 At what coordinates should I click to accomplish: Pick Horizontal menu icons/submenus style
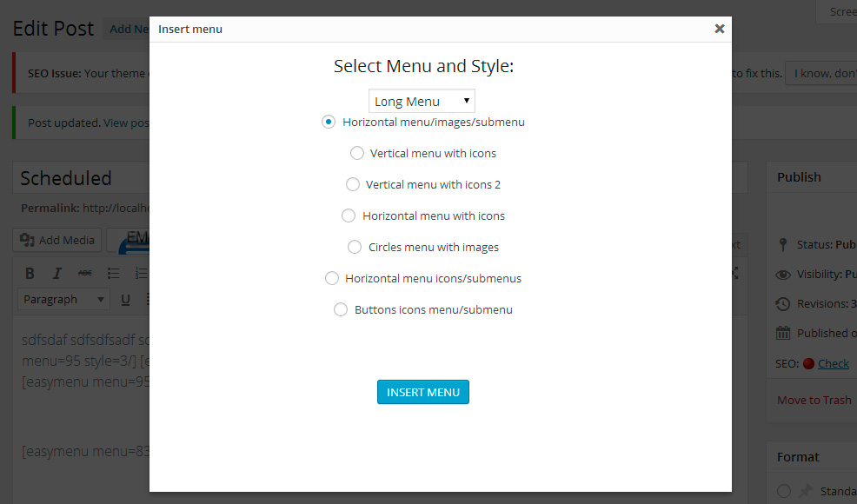click(x=332, y=279)
